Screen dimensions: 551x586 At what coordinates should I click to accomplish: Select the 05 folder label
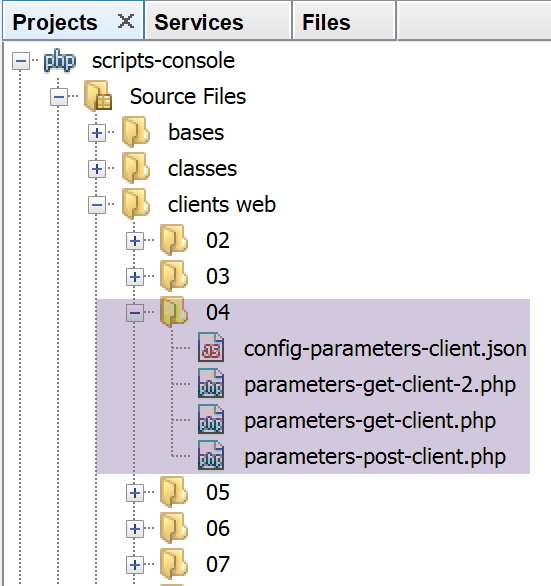click(218, 492)
